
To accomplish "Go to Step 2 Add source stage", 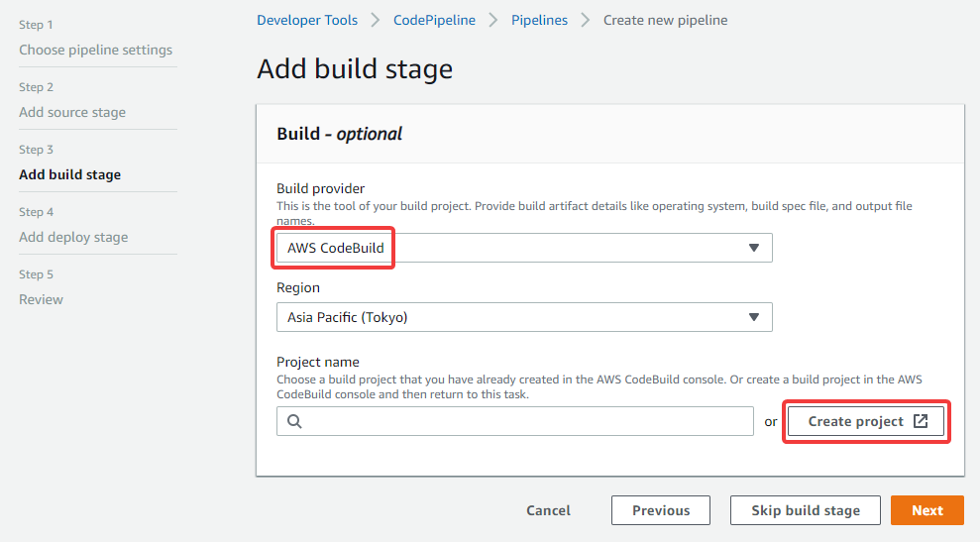I will (72, 113).
